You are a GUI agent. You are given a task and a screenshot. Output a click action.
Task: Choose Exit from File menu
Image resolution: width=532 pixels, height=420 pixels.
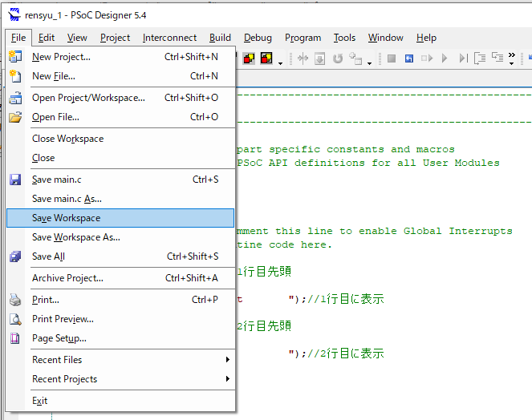(120, 401)
